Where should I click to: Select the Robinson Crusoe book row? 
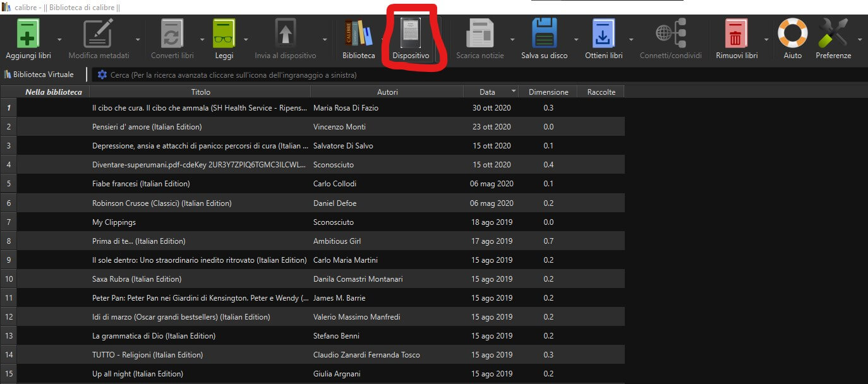coord(162,203)
